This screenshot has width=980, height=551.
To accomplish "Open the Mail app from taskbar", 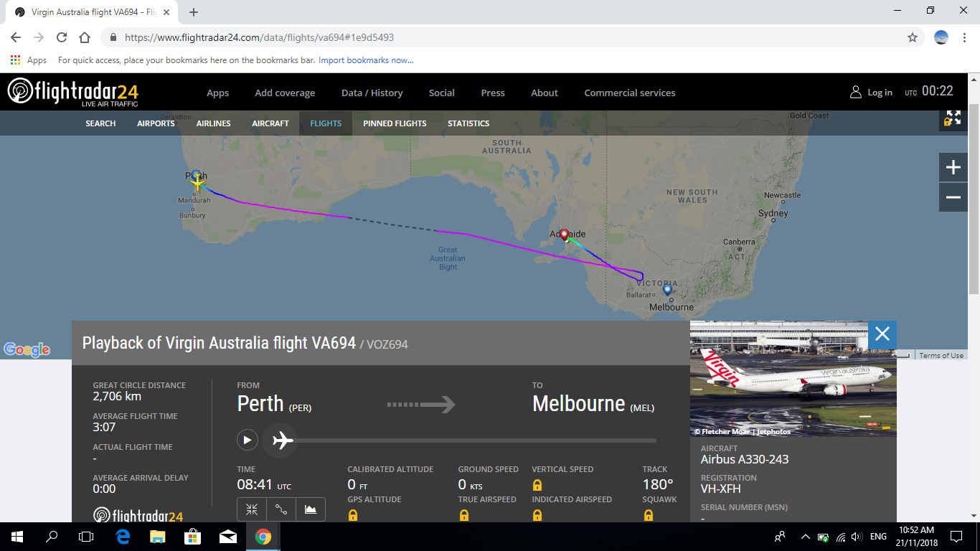I will coord(228,537).
